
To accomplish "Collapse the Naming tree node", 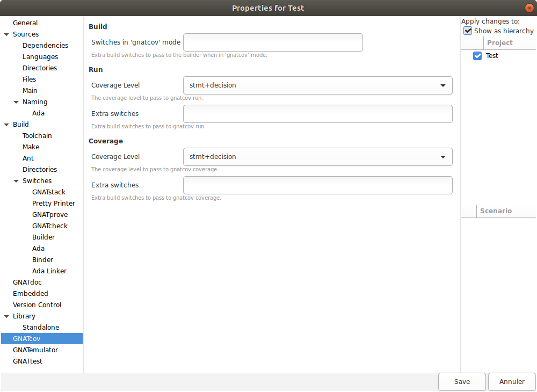I will point(16,102).
